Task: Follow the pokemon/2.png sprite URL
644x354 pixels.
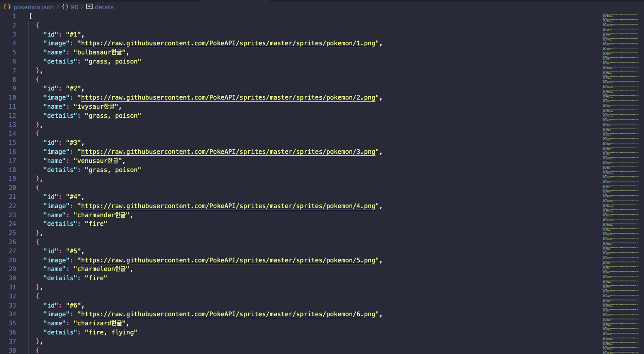Action: [228, 97]
